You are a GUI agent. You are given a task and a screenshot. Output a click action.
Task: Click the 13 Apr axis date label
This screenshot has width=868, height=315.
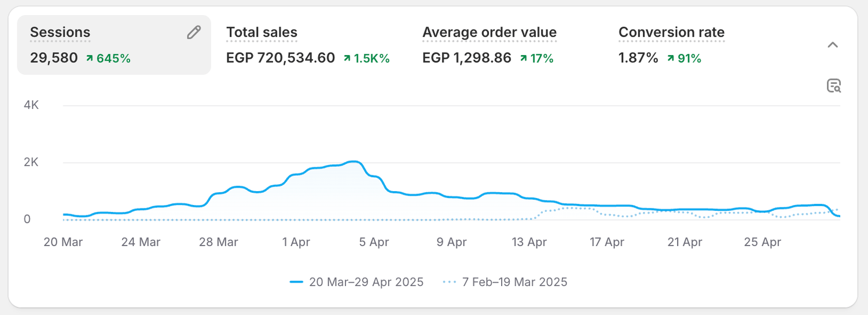coord(529,242)
